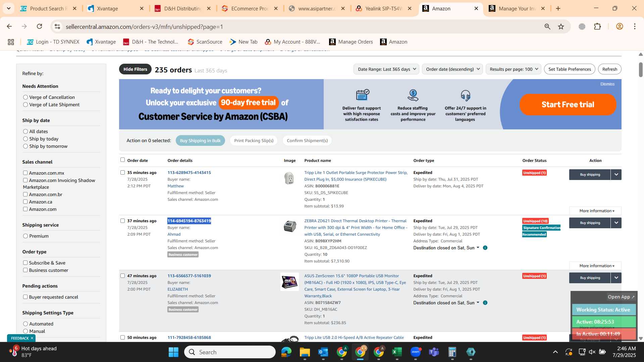This screenshot has height=362, width=644.
Task: Open the Chrome profile avatar
Action: [x=620, y=26]
